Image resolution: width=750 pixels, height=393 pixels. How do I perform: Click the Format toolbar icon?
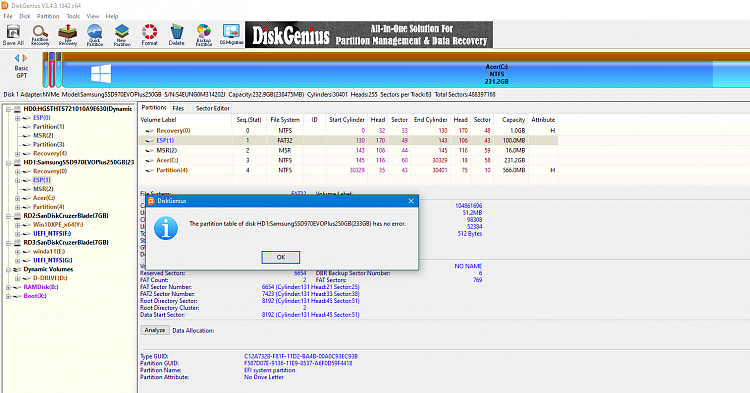tap(149, 35)
